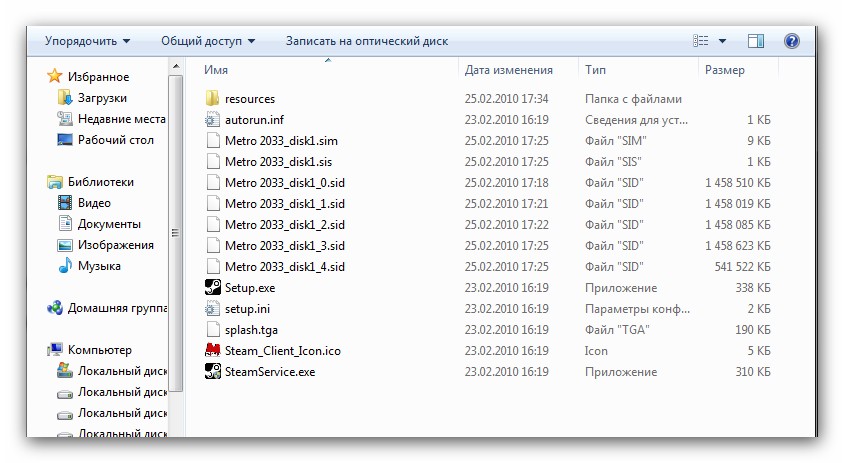This screenshot has height=463, width=844.
Task: Open the Музыка library
Action: (99, 266)
